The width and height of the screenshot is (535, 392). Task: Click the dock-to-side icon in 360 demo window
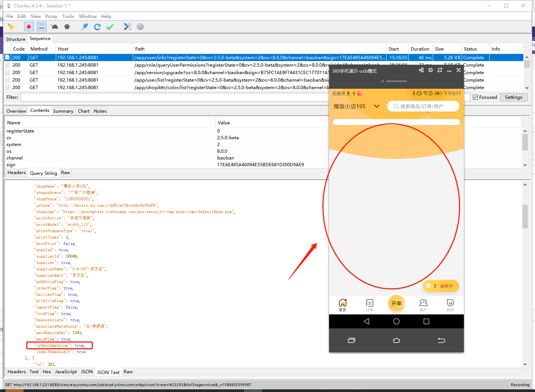click(x=421, y=70)
